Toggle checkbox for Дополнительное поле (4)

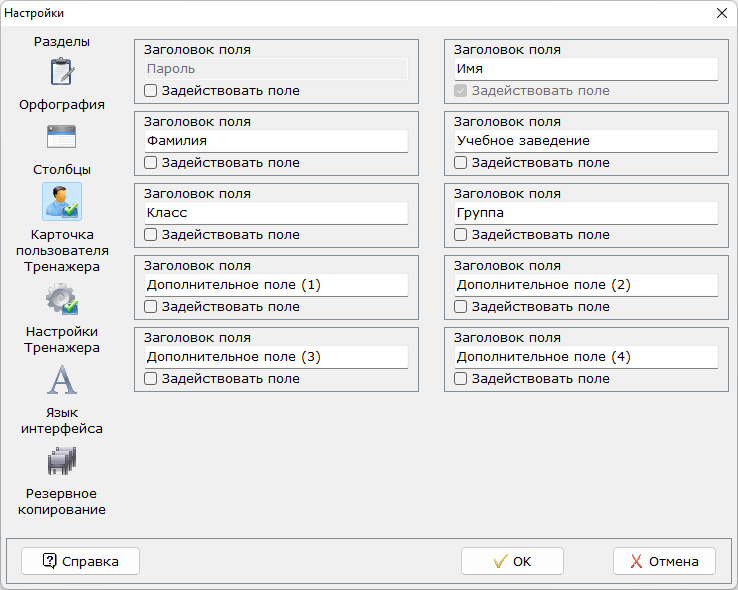[x=461, y=379]
